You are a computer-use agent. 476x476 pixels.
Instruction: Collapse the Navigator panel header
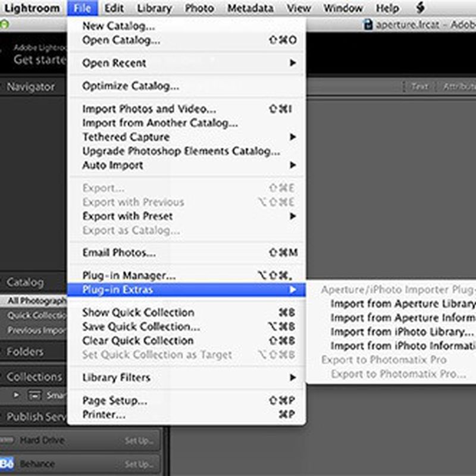pos(30,87)
